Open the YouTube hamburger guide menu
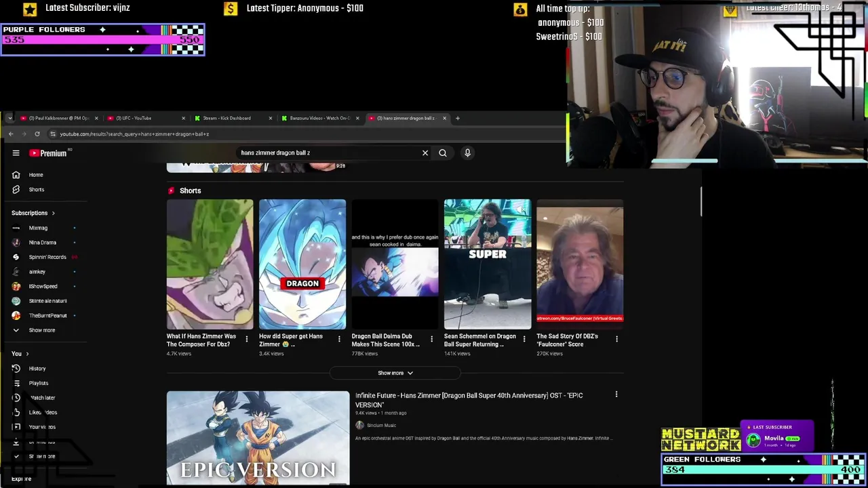This screenshot has width=868, height=488. (x=16, y=153)
